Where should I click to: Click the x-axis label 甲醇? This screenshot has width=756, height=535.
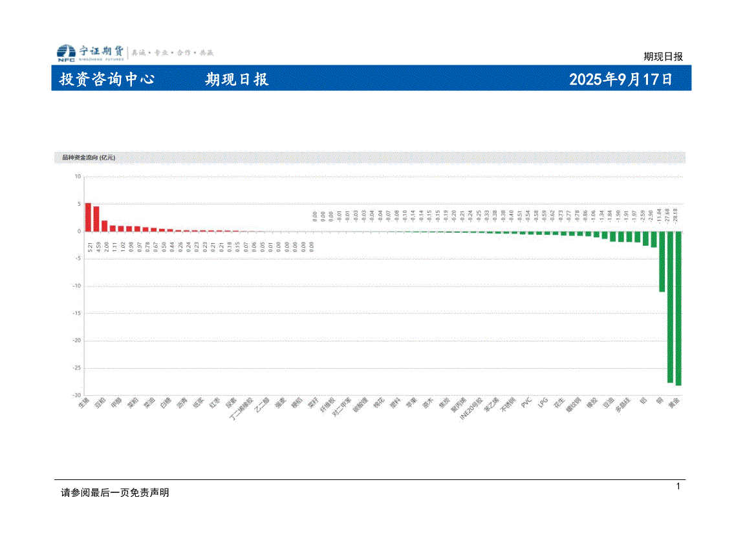(116, 403)
